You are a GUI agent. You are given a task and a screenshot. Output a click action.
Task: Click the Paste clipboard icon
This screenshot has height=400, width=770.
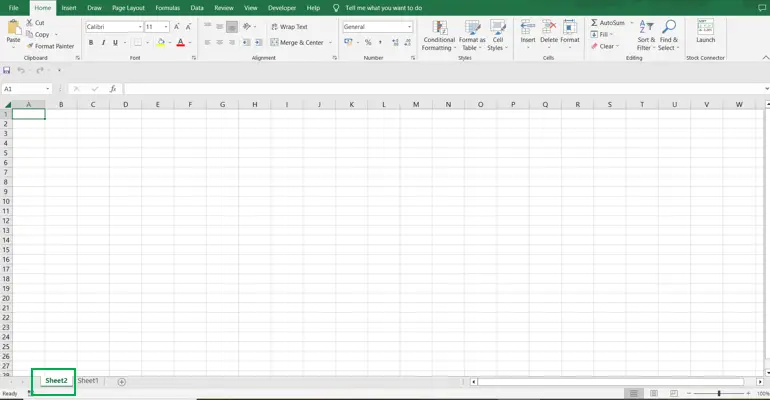(x=13, y=27)
